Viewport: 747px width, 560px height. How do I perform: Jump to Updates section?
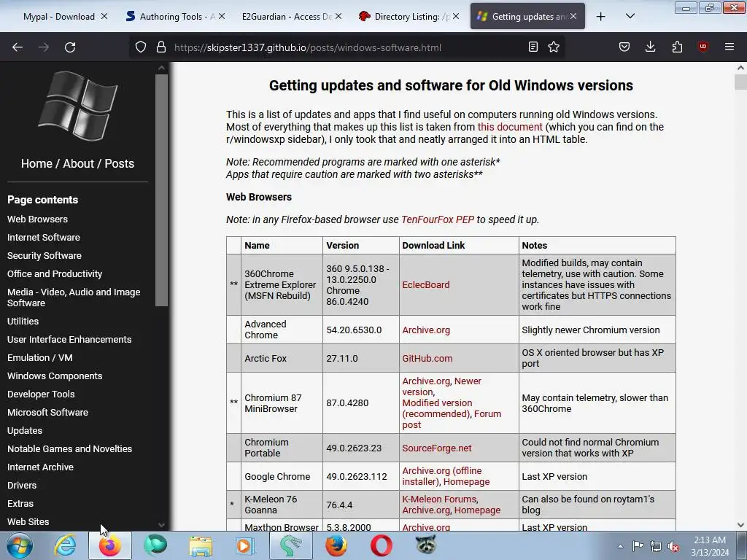pos(24,430)
